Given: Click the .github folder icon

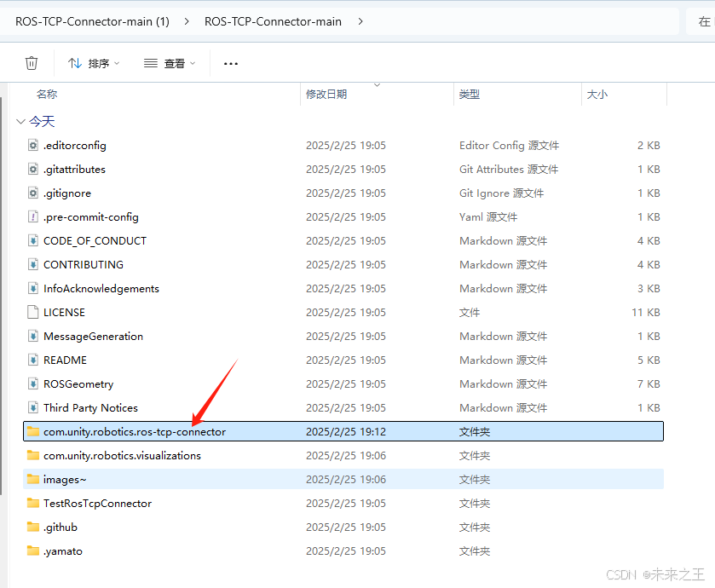Looking at the screenshot, I should (x=33, y=527).
